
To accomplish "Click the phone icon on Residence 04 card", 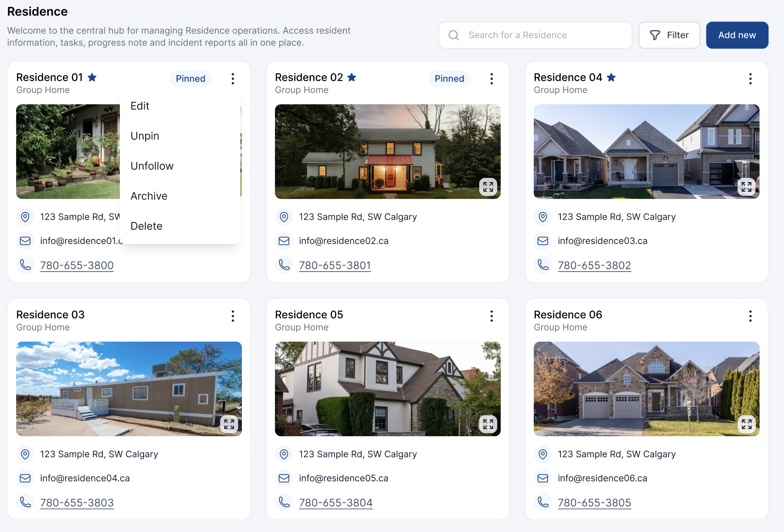I will [543, 265].
